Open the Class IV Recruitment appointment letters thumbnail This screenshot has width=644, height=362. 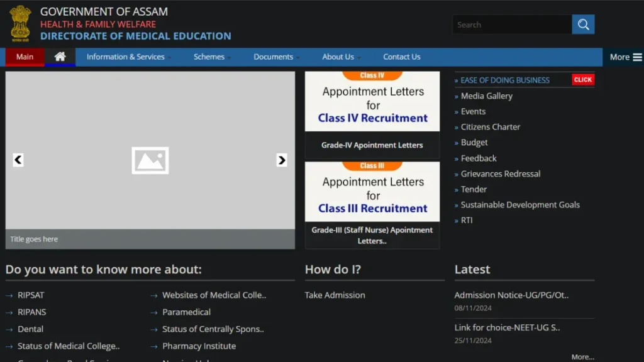pyautogui.click(x=372, y=102)
